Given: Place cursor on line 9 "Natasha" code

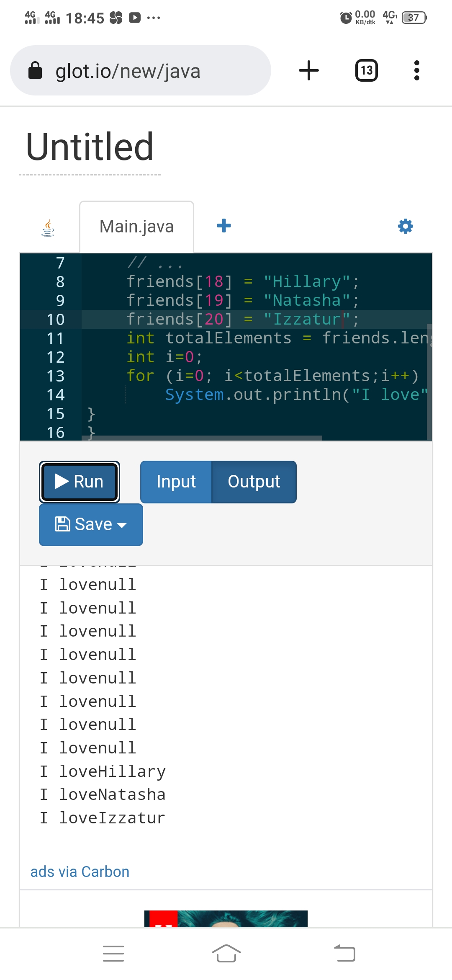Looking at the screenshot, I should [243, 300].
